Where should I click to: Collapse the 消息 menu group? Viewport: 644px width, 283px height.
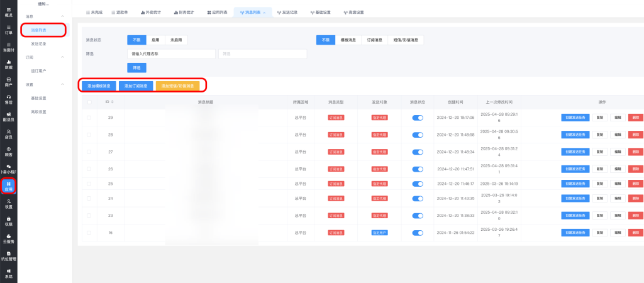pos(62,16)
